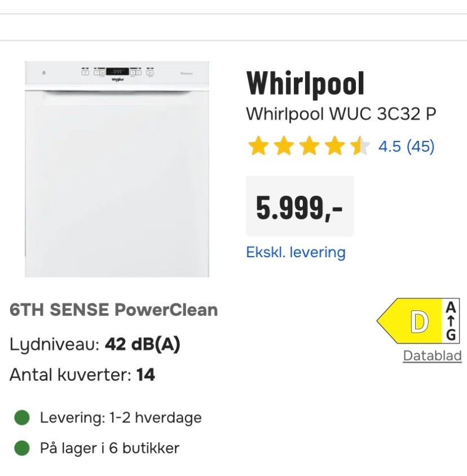Click the second yellow rating star
This screenshot has height=476, width=467.
tap(284, 147)
